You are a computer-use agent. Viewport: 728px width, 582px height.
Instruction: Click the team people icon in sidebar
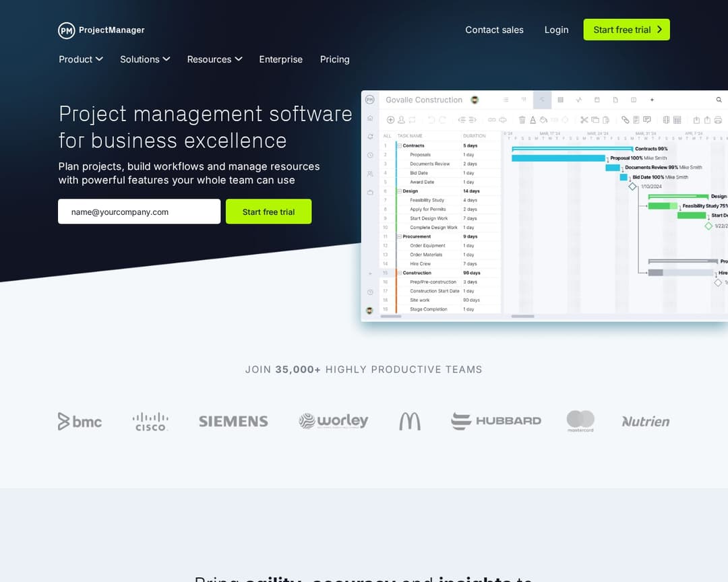(x=370, y=174)
